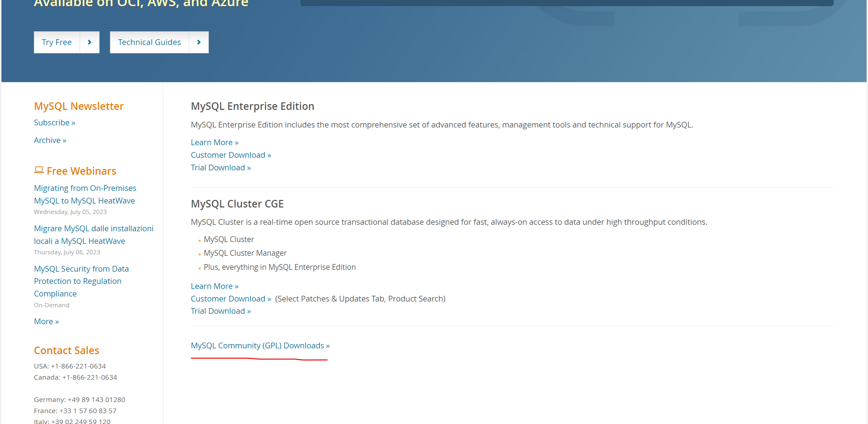Viewport: 868px width, 424px height.
Task: Click the MySQL Cluster CGE heading
Action: (237, 204)
